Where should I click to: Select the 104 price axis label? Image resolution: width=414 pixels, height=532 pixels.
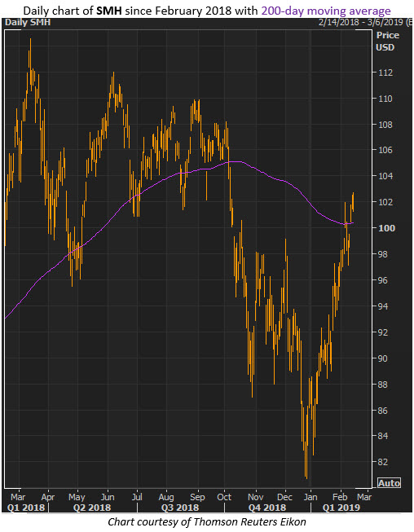click(385, 176)
